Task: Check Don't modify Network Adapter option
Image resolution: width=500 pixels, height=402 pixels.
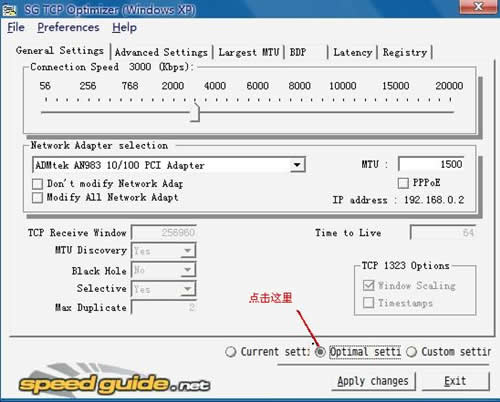Action: coord(37,184)
